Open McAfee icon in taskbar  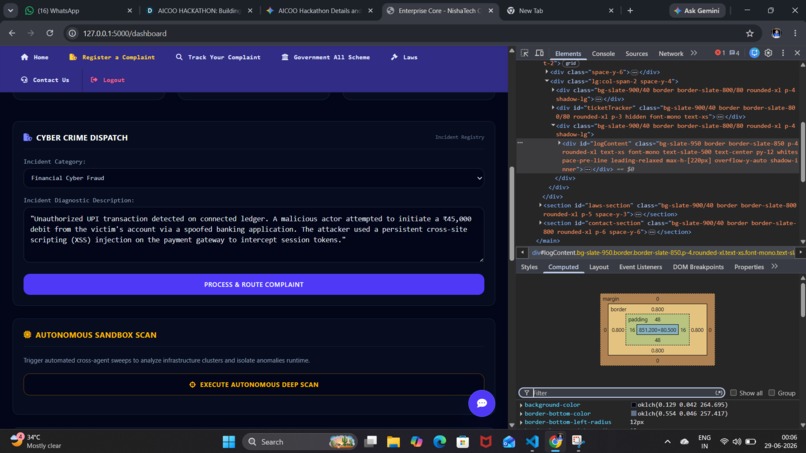tap(486, 442)
